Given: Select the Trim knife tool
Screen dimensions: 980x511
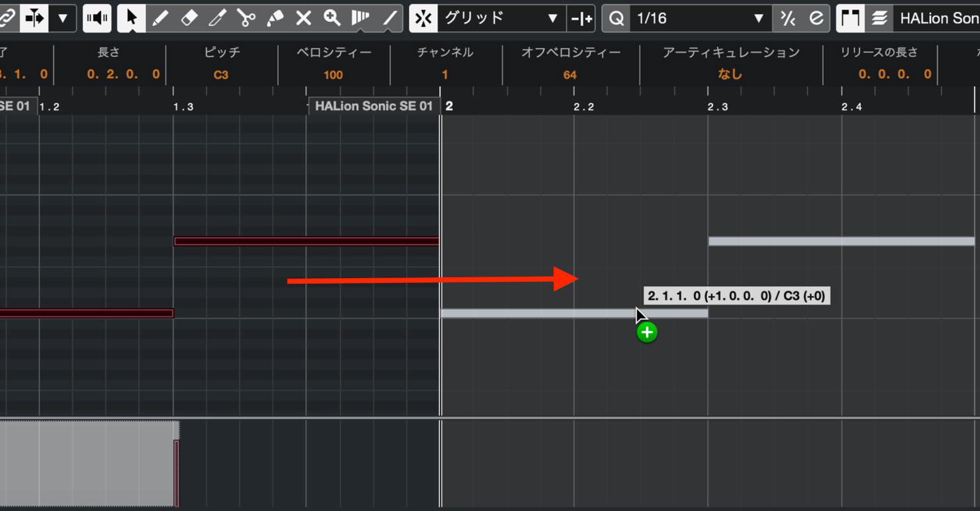Looking at the screenshot, I should coord(218,19).
